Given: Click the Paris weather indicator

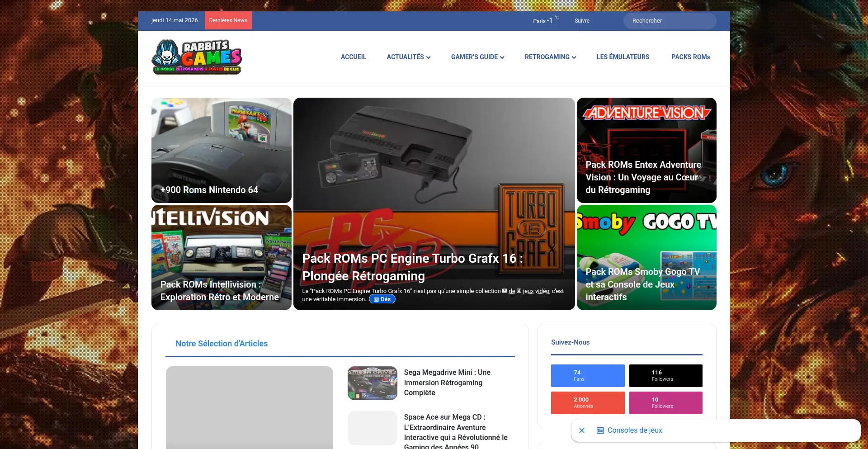Looking at the screenshot, I should (x=546, y=20).
